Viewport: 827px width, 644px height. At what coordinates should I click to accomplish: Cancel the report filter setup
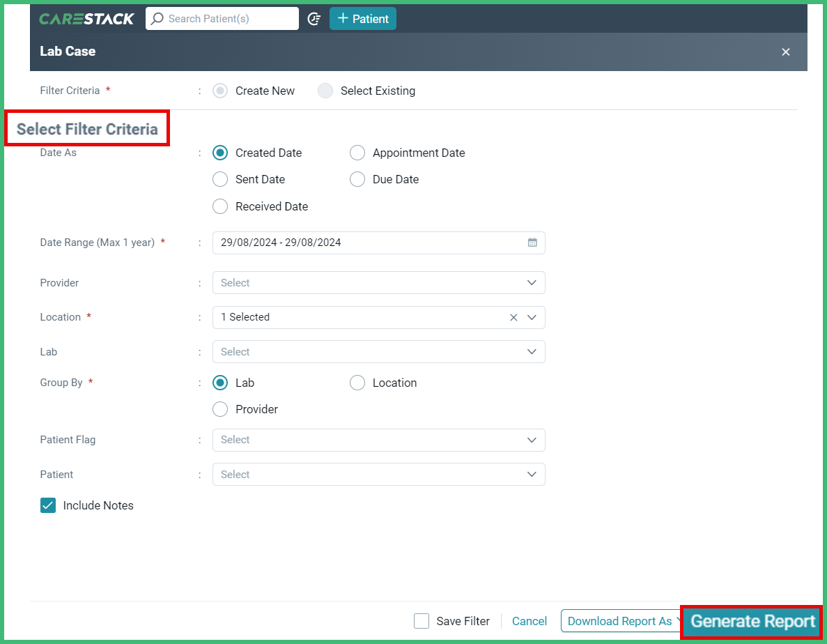[x=529, y=621]
